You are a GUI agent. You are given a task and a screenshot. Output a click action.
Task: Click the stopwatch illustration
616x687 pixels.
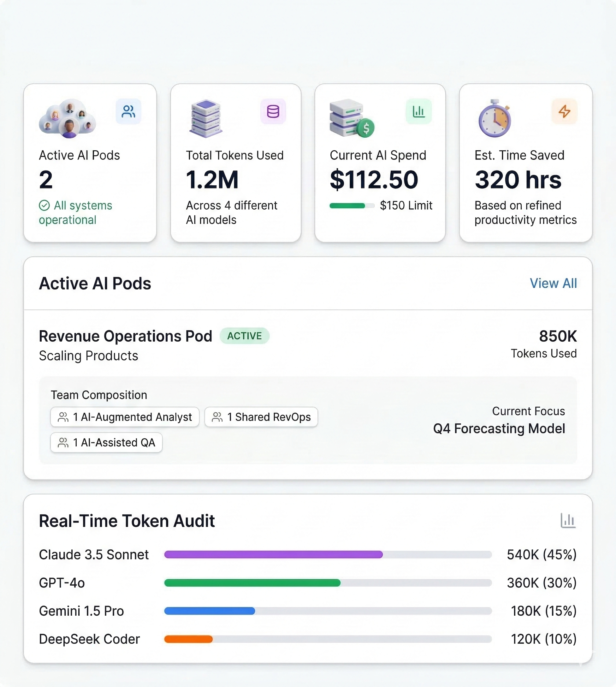click(x=495, y=118)
